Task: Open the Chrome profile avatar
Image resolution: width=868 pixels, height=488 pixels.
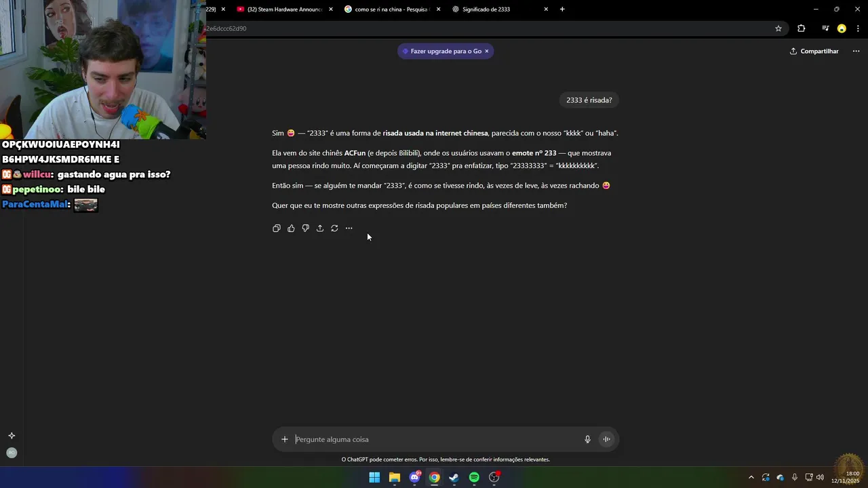Action: [x=842, y=28]
